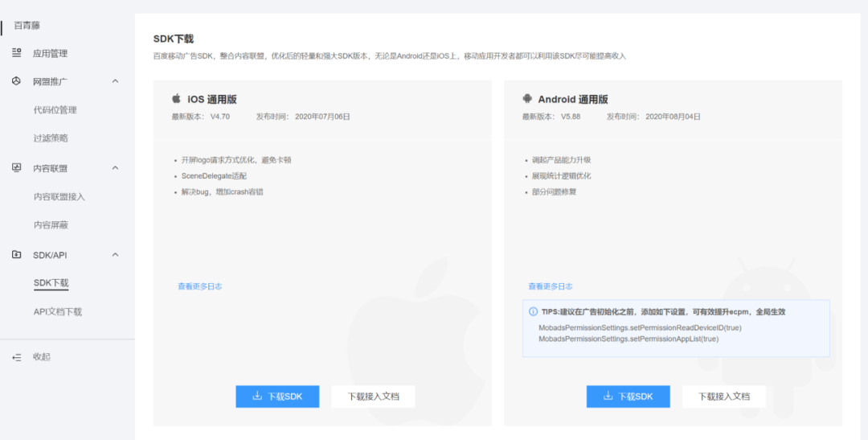Viewport: 868px width, 440px height.
Task: Click the SceneDelegate适配 changelog item
Action: point(214,175)
